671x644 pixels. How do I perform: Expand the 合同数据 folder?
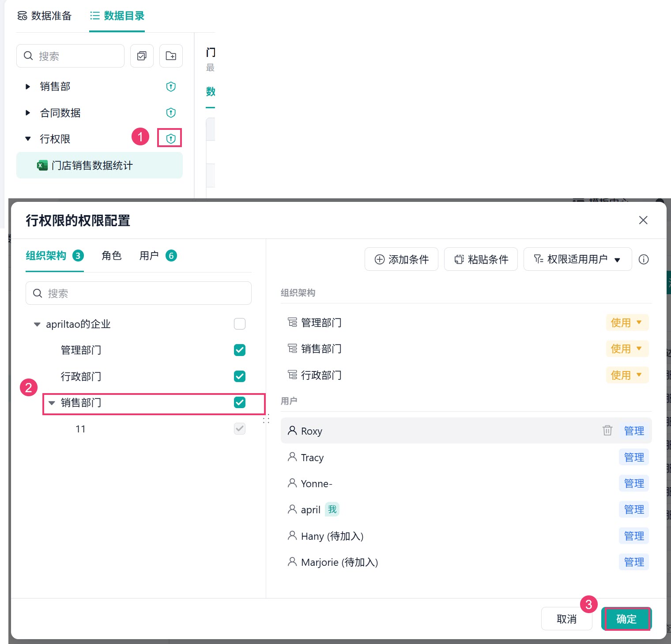pos(28,113)
